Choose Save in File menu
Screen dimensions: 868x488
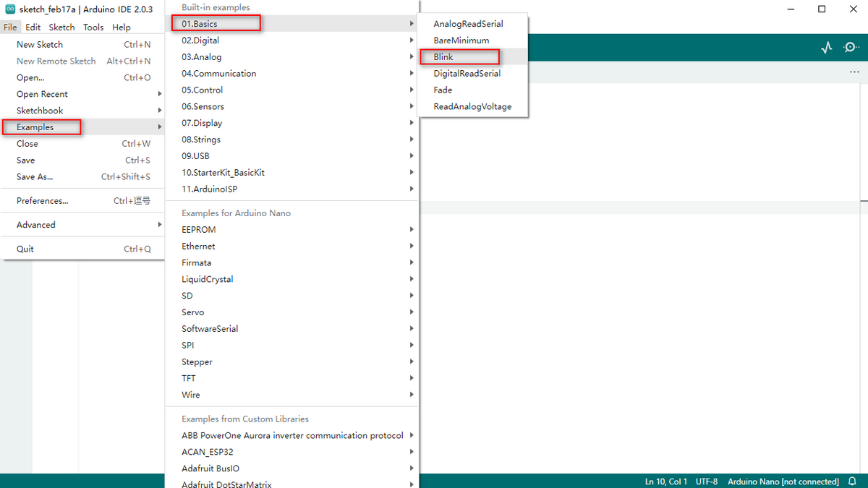pos(82,160)
